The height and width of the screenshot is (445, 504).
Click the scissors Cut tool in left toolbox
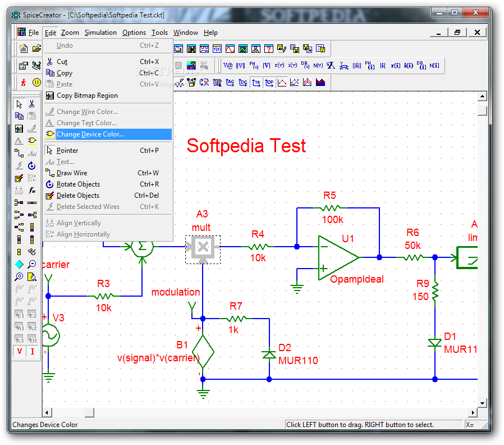[x=32, y=105]
